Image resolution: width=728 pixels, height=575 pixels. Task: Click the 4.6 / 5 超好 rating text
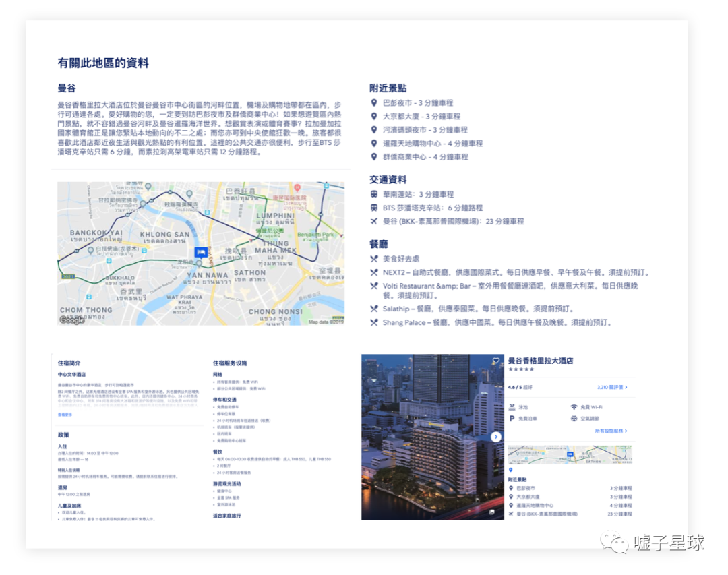(x=520, y=387)
